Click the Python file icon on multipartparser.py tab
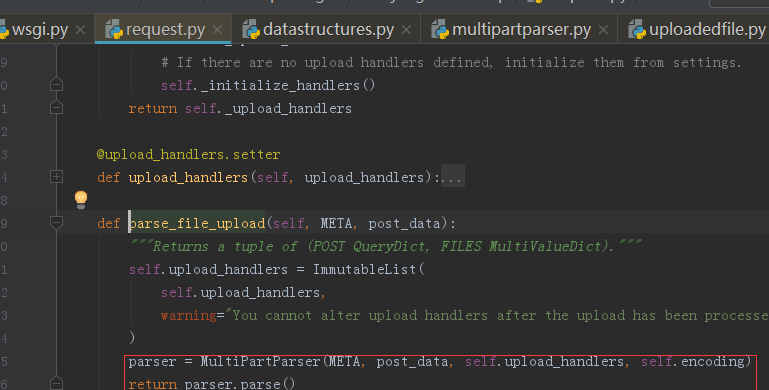Screen dimensions: 769x390 click(439, 29)
